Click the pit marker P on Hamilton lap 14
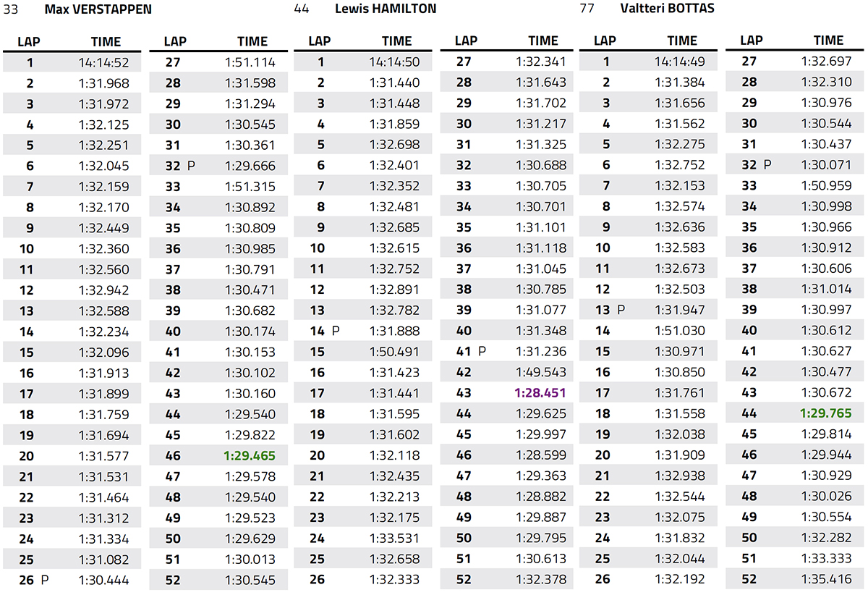Screen dimensions: 868x603 (335, 332)
